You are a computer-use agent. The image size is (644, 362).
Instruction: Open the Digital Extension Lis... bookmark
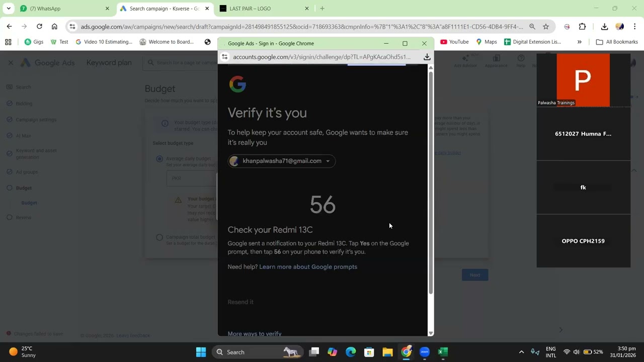532,42
